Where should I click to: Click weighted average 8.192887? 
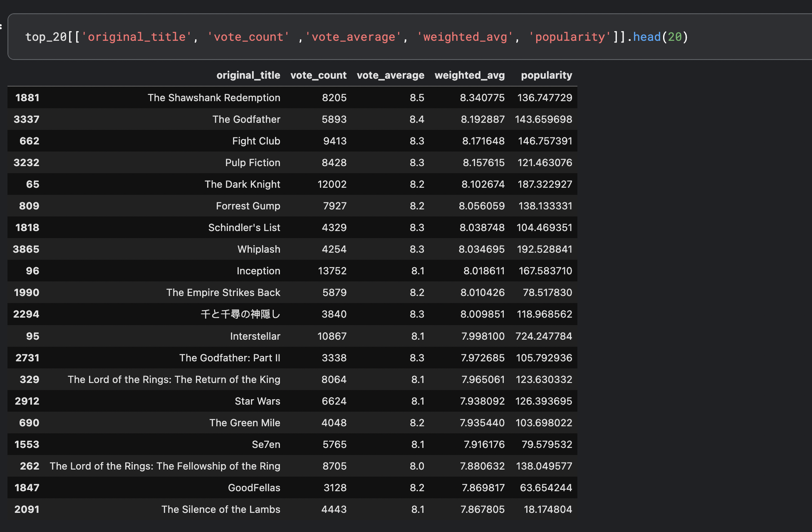point(483,119)
